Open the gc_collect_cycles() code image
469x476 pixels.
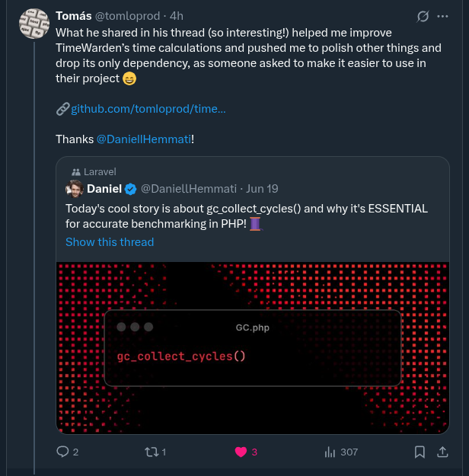251,347
